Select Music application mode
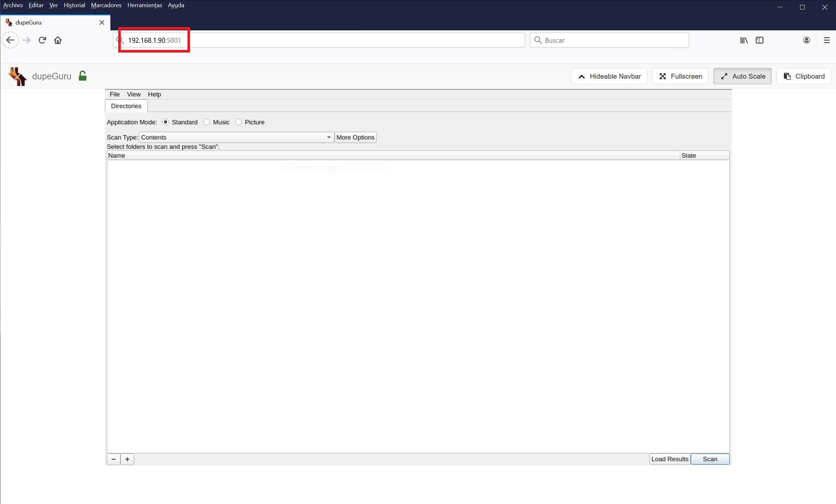Image resolution: width=836 pixels, height=504 pixels. pos(207,122)
